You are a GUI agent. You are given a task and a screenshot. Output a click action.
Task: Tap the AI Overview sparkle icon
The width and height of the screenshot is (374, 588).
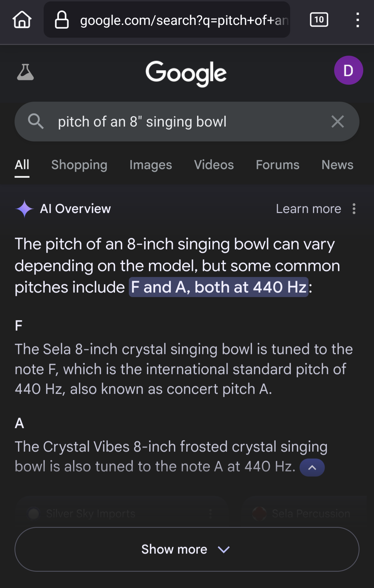(x=24, y=209)
